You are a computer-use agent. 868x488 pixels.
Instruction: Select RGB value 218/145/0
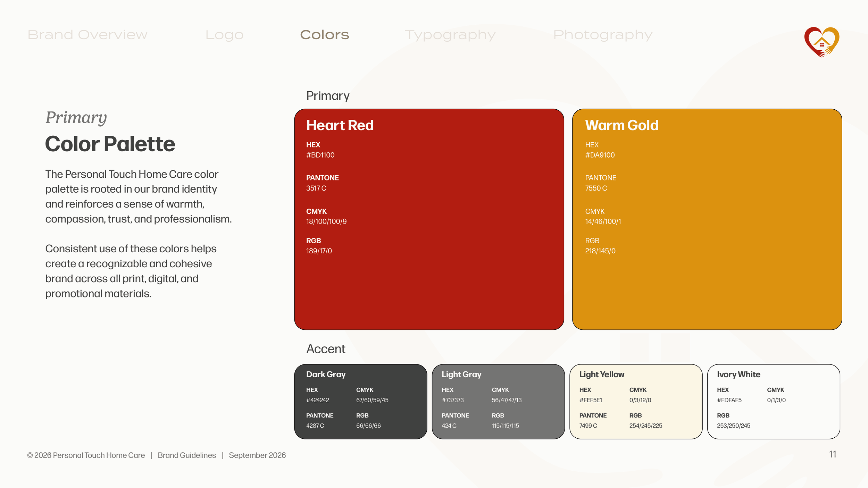click(x=600, y=251)
